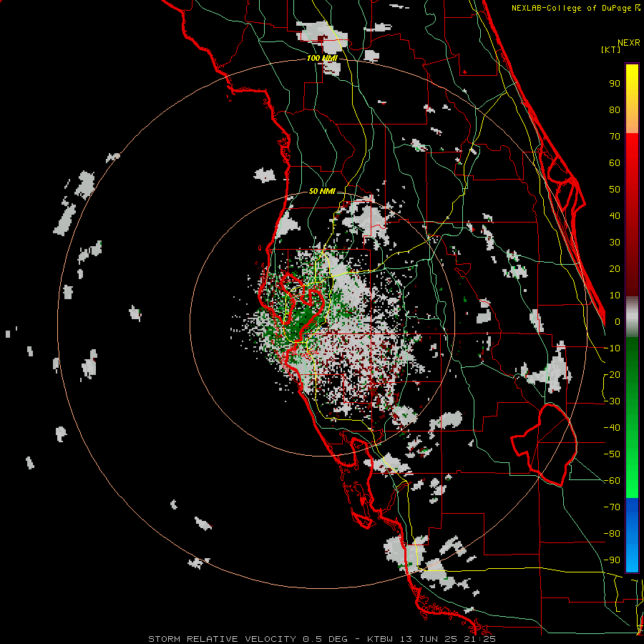The width and height of the screenshot is (644, 644).
Task: Pick the gray zero-velocity segment of color bar
Action: [632, 317]
